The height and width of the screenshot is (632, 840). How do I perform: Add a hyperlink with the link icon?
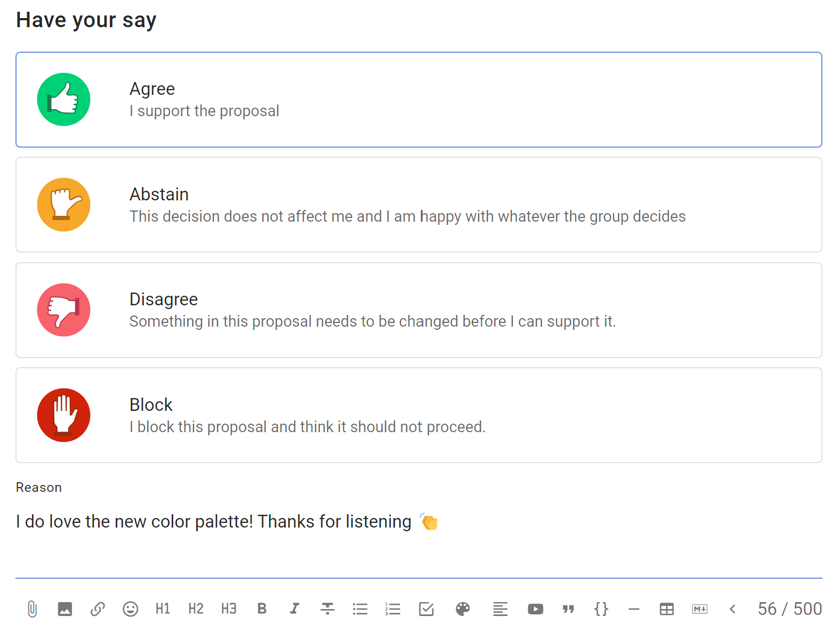click(98, 609)
